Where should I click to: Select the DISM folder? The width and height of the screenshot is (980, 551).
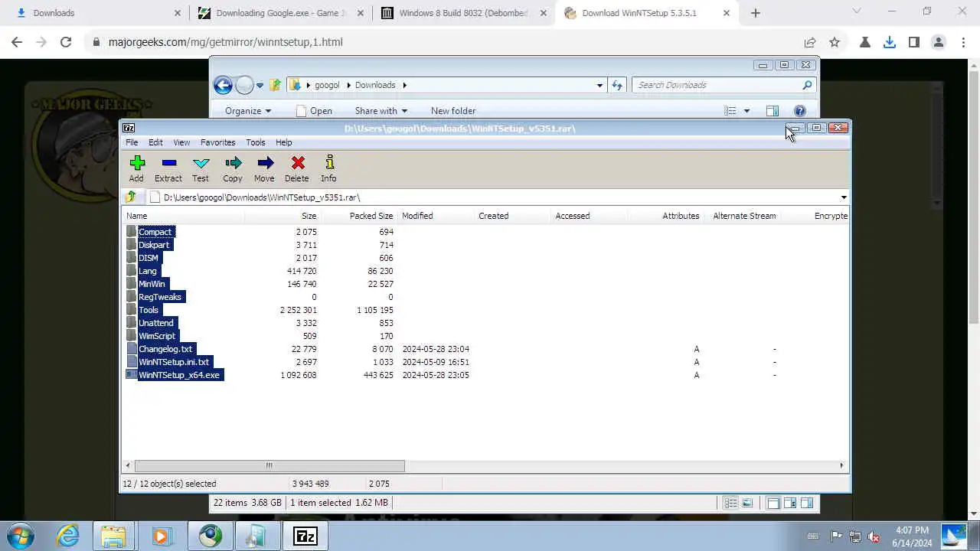click(x=148, y=258)
